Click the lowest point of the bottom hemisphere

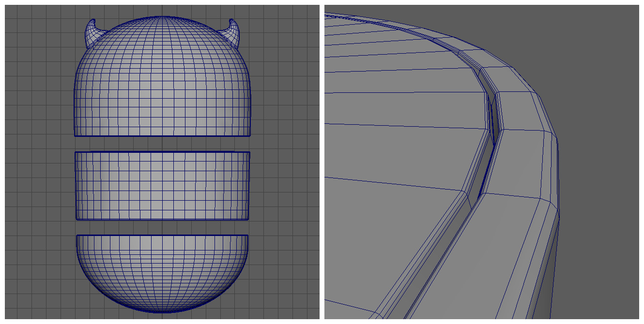tap(162, 311)
